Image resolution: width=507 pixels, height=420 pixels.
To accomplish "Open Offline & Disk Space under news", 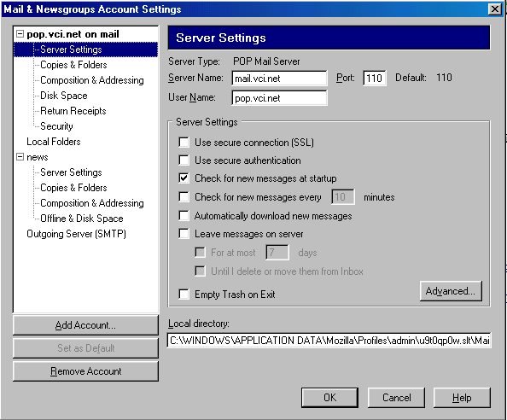I will [82, 219].
